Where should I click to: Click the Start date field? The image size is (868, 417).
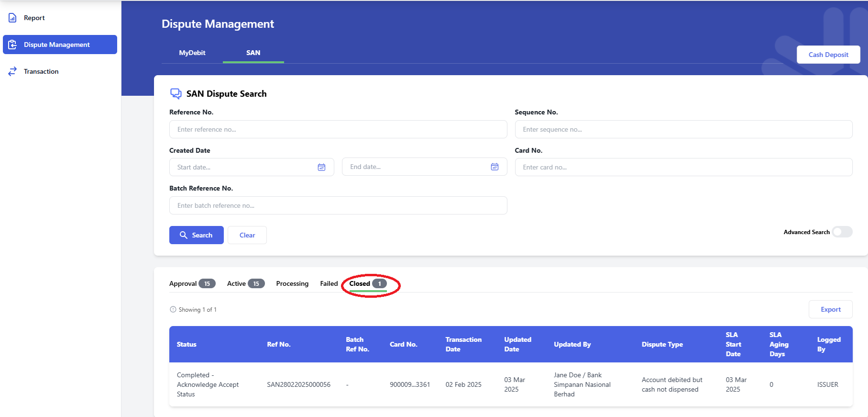(x=252, y=167)
